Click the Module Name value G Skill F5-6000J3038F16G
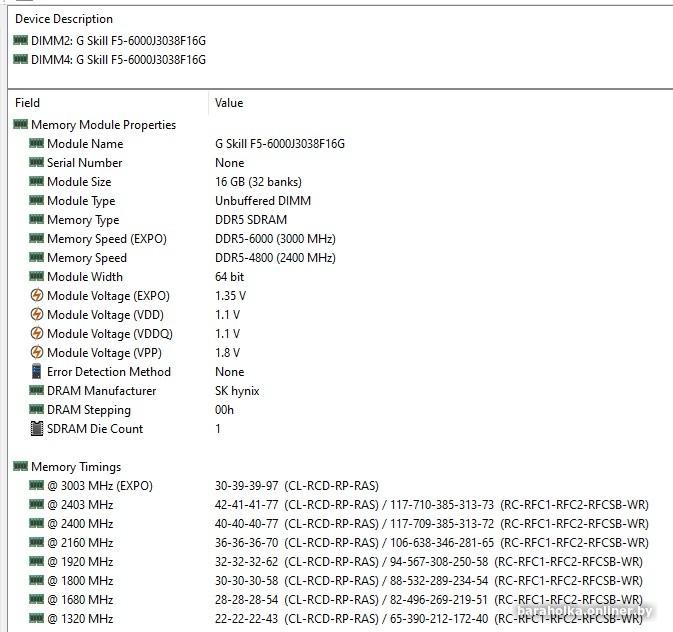The image size is (673, 632). pyautogui.click(x=280, y=144)
